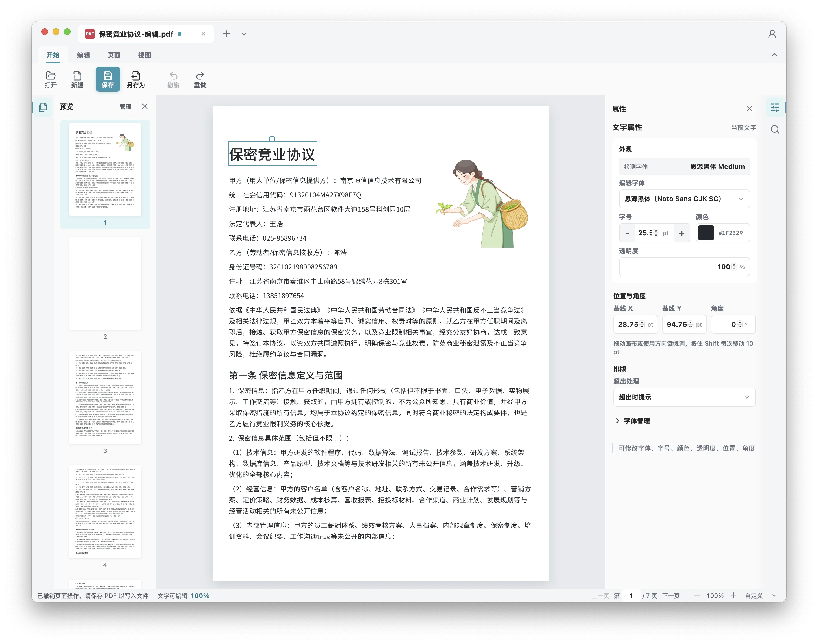This screenshot has width=818, height=644.
Task: Go to 下一页 next page
Action: pos(671,596)
